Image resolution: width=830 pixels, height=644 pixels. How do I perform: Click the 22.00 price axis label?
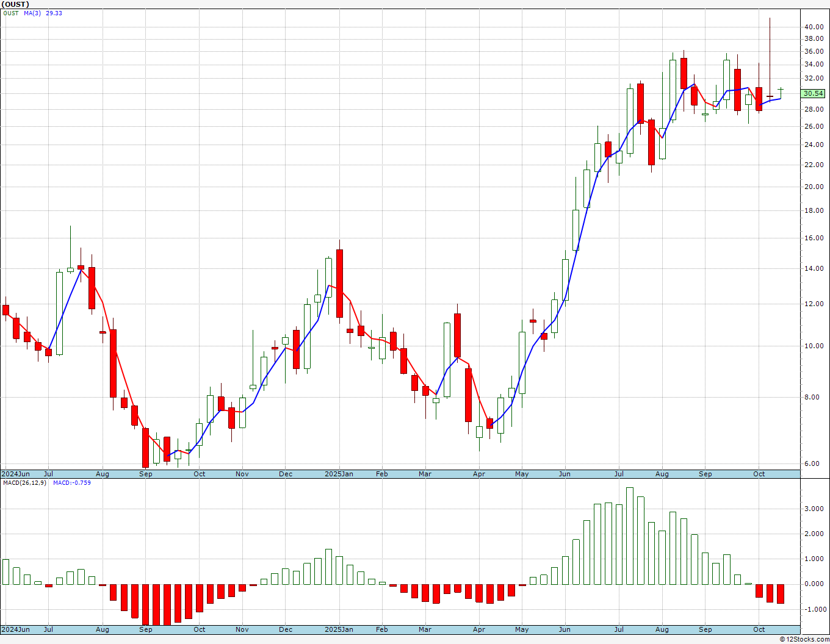click(x=814, y=165)
